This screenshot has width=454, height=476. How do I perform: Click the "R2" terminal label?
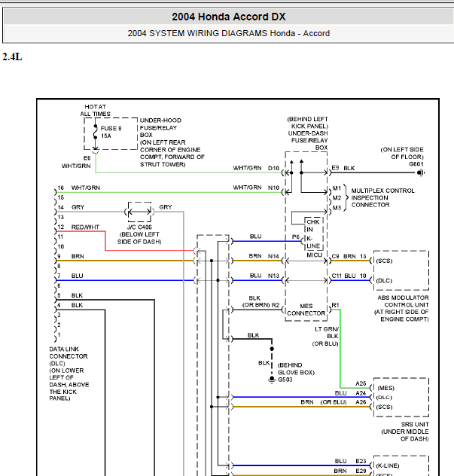(x=276, y=305)
